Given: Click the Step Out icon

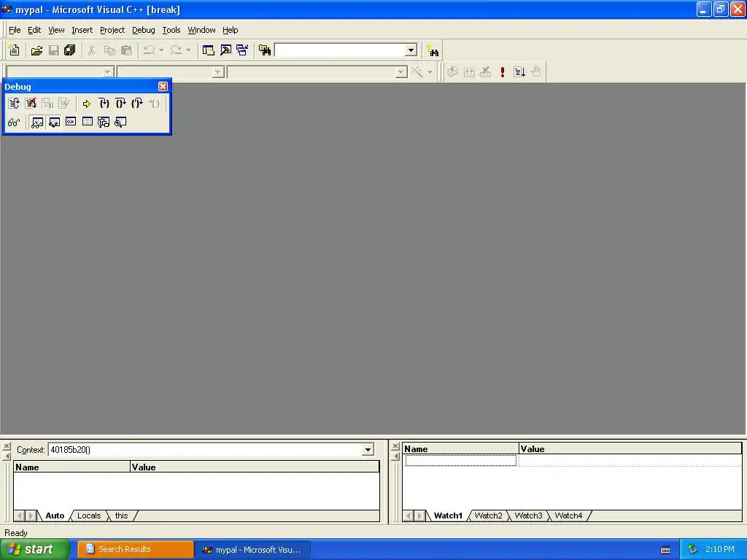Looking at the screenshot, I should [137, 104].
